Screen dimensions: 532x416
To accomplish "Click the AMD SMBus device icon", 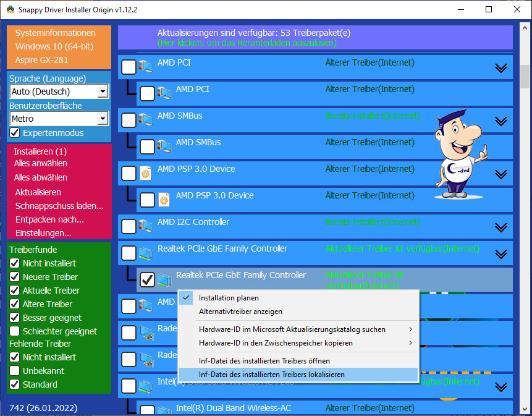I will tap(146, 120).
